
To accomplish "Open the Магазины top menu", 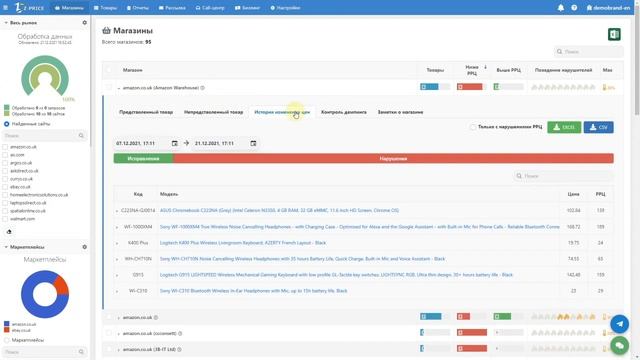I will pyautogui.click(x=69, y=8).
